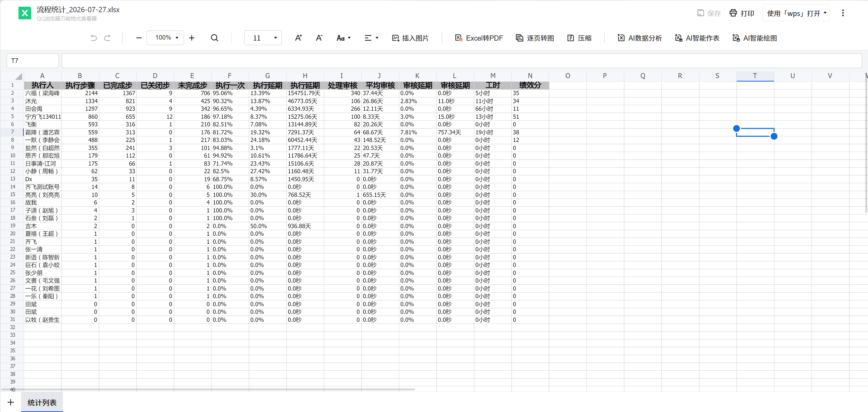868x412 pixels.
Task: Click value 97.18% in column F
Action: (230, 117)
